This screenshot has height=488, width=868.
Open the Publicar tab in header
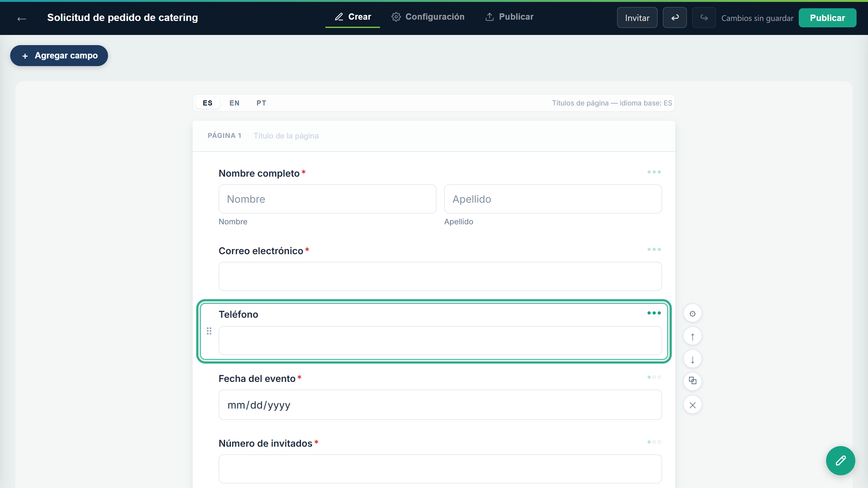click(x=509, y=17)
